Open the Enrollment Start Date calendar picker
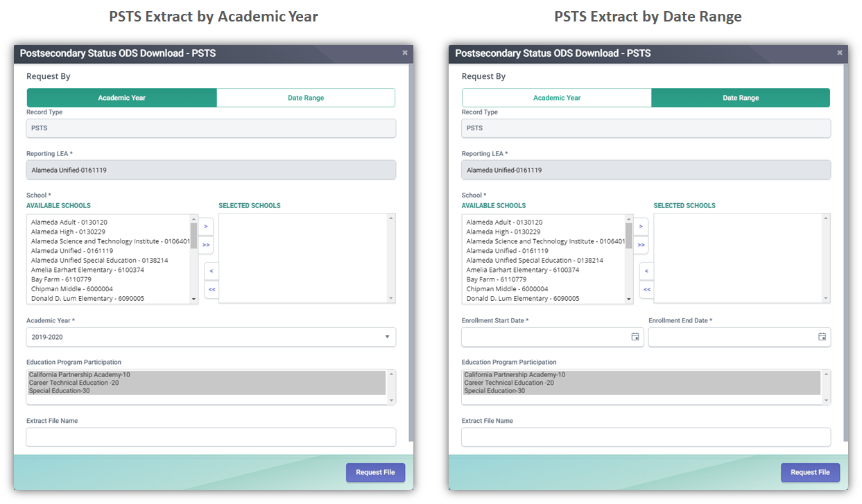The width and height of the screenshot is (862, 504). [635, 336]
